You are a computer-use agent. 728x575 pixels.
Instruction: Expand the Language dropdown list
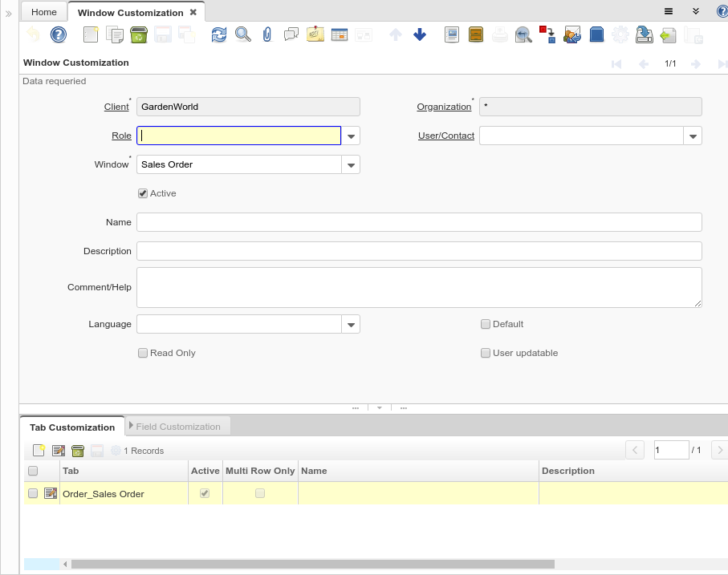(351, 325)
